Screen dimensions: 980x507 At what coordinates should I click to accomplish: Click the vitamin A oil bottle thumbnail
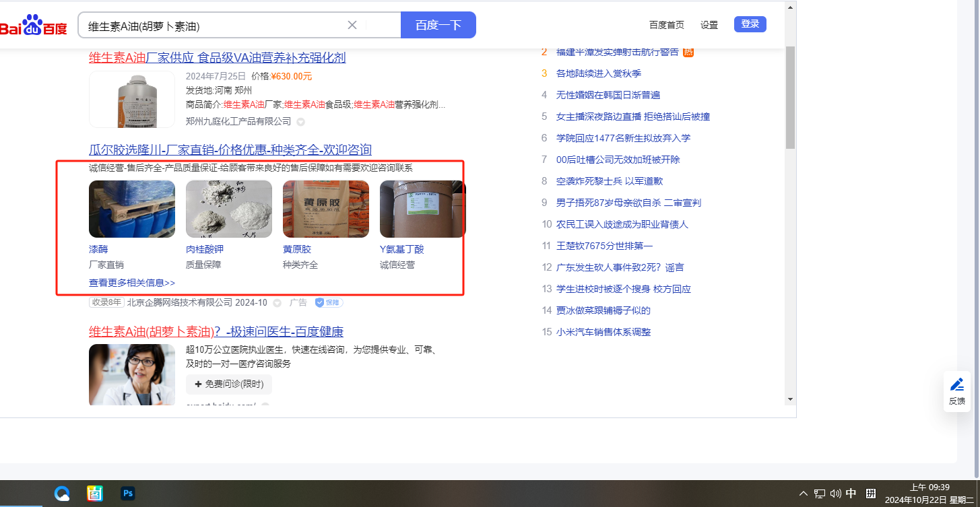tap(132, 100)
